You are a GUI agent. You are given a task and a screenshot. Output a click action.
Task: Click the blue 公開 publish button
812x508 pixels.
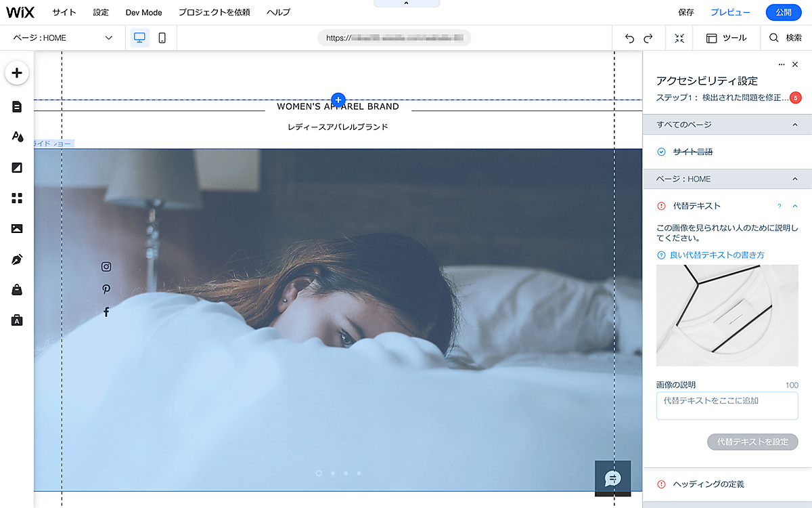coord(783,12)
